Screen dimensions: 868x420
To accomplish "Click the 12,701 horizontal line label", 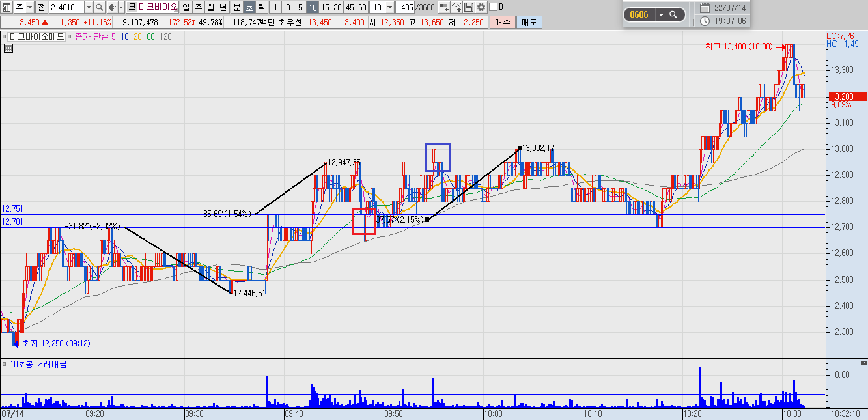I will pyautogui.click(x=12, y=222).
